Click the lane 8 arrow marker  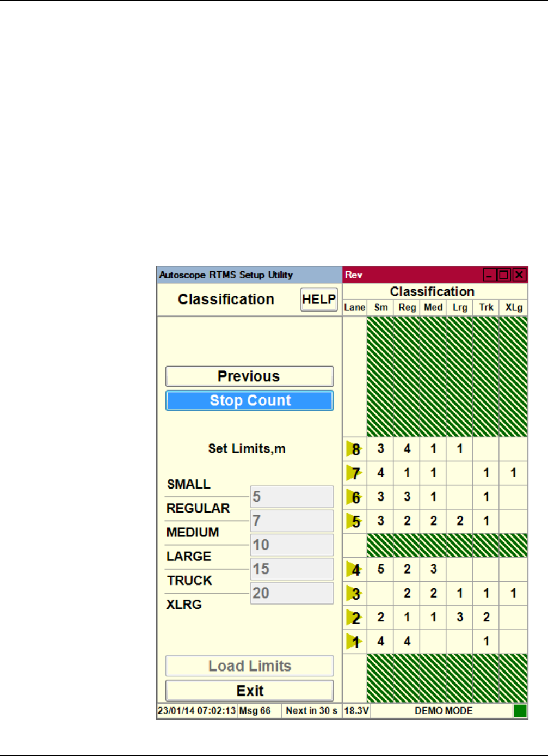pyautogui.click(x=354, y=449)
